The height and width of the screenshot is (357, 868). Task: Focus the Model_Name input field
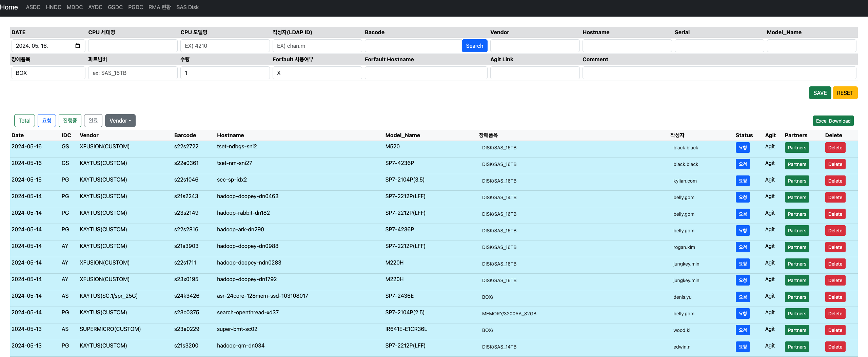click(x=812, y=46)
